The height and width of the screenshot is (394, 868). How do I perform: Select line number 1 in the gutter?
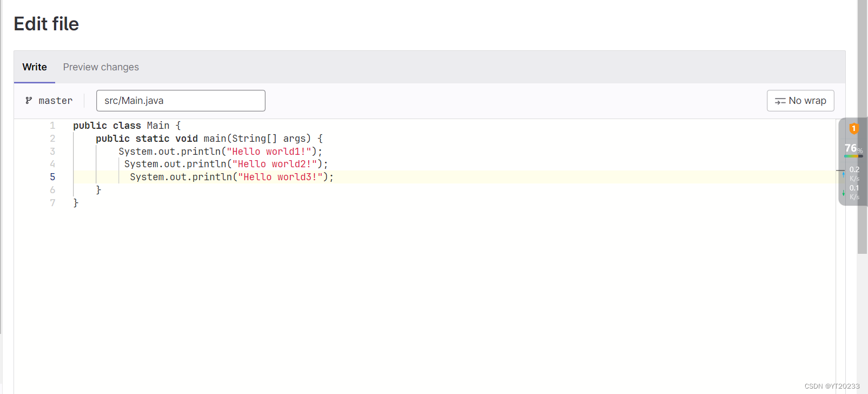tap(52, 126)
